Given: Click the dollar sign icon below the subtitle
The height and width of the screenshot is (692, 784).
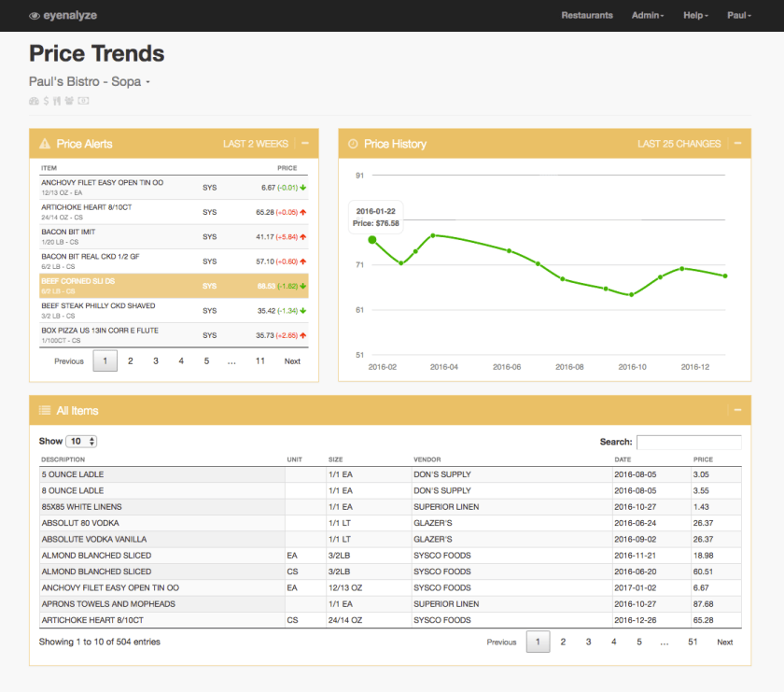Looking at the screenshot, I should point(46,100).
